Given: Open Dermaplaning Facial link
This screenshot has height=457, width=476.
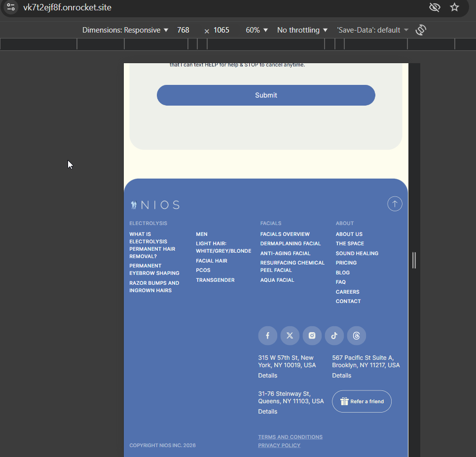Looking at the screenshot, I should click(290, 243).
